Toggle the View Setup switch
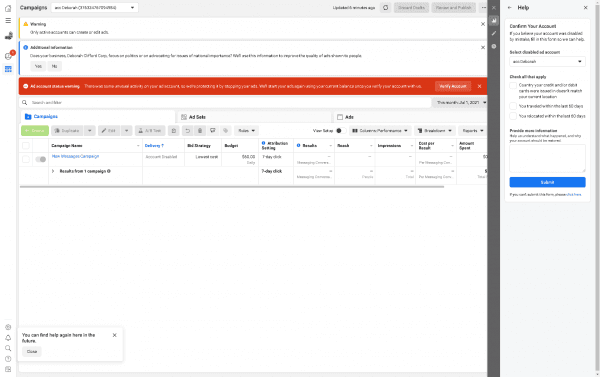 tap(340, 131)
